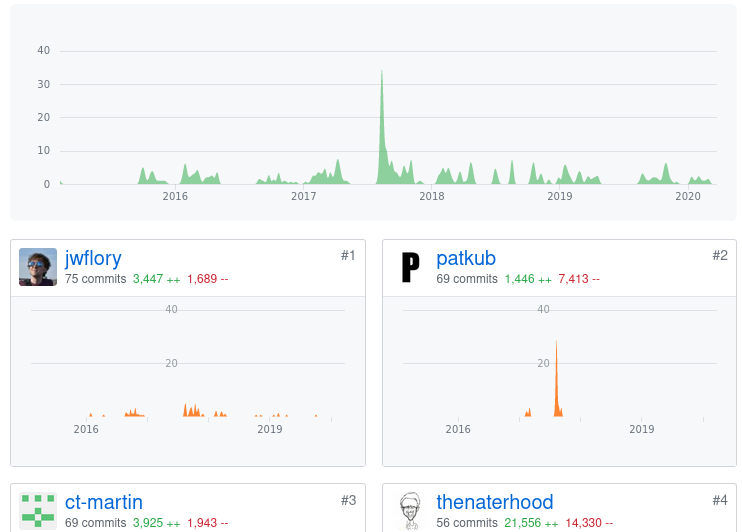
Task: Click jwflory's orange commit activity graph
Action: click(x=190, y=410)
